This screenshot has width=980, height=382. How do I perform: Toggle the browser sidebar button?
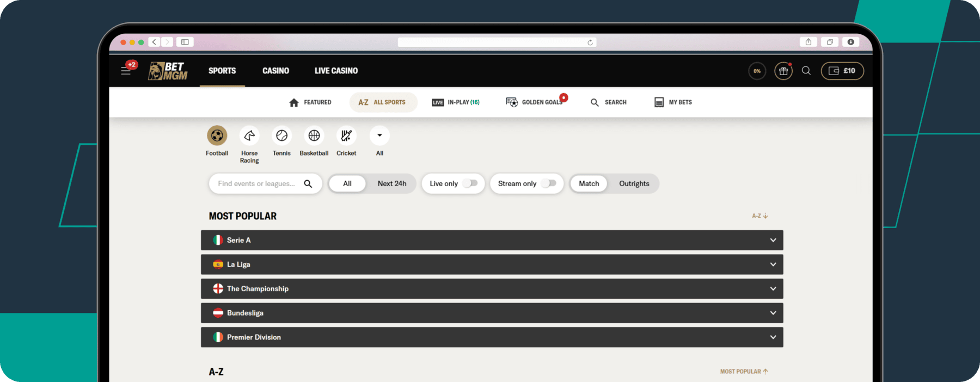pos(185,42)
